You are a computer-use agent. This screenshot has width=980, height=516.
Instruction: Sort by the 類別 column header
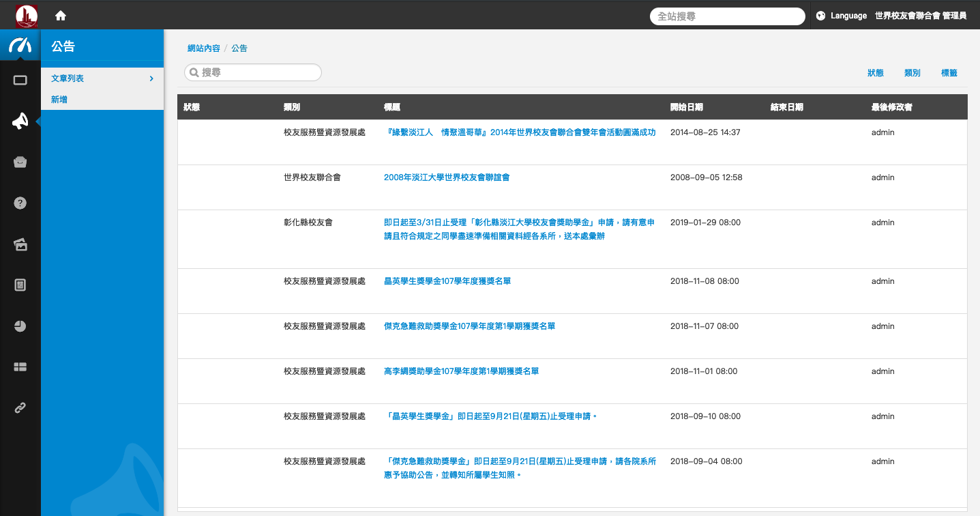(x=292, y=107)
